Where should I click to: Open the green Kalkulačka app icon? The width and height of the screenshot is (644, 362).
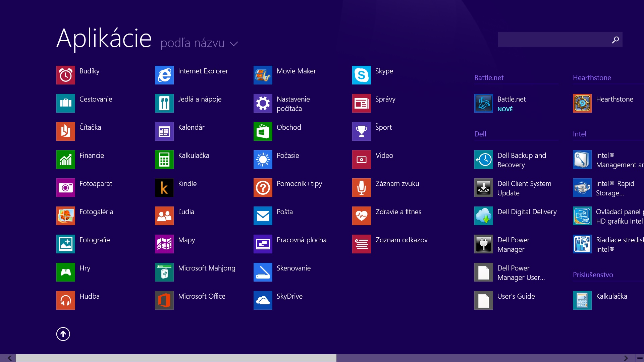(x=164, y=160)
